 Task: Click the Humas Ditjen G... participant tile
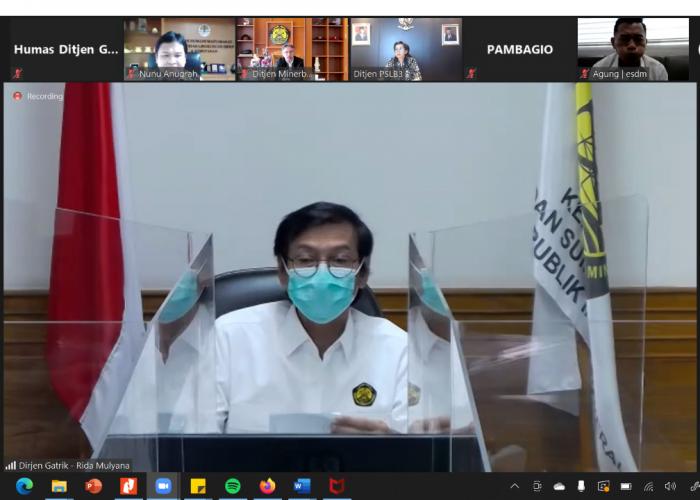pyautogui.click(x=65, y=48)
